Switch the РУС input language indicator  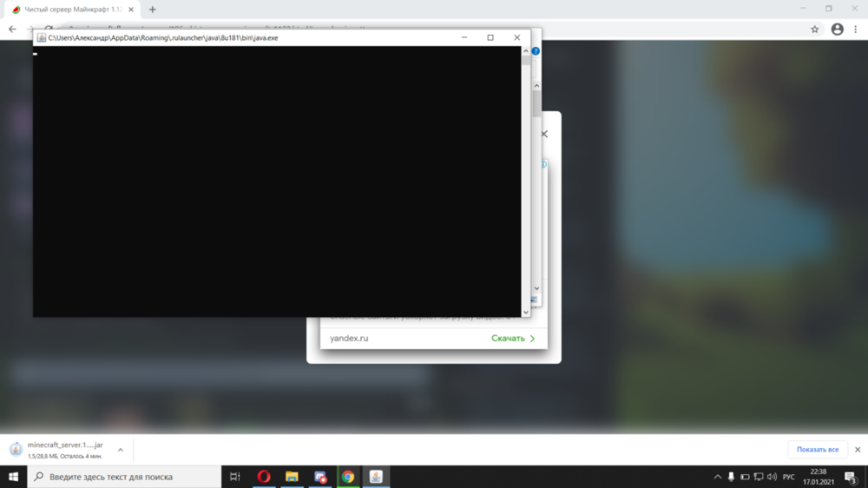pos(789,477)
